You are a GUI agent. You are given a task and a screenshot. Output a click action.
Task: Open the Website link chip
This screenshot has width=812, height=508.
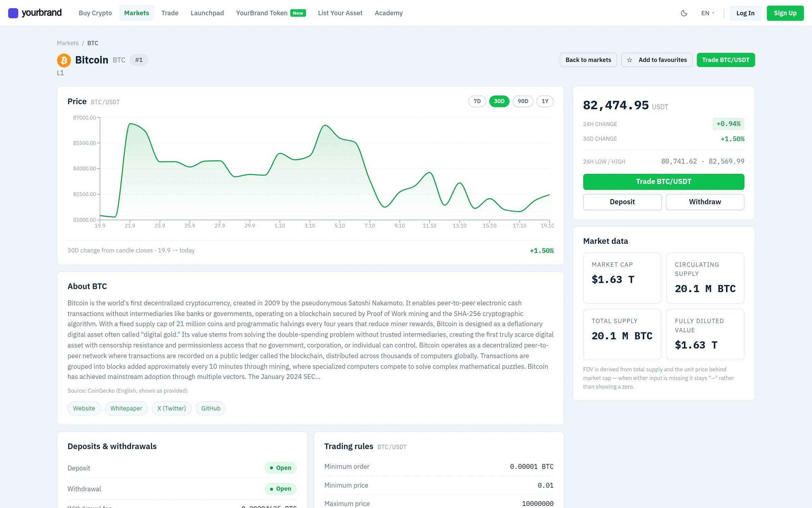coord(84,408)
